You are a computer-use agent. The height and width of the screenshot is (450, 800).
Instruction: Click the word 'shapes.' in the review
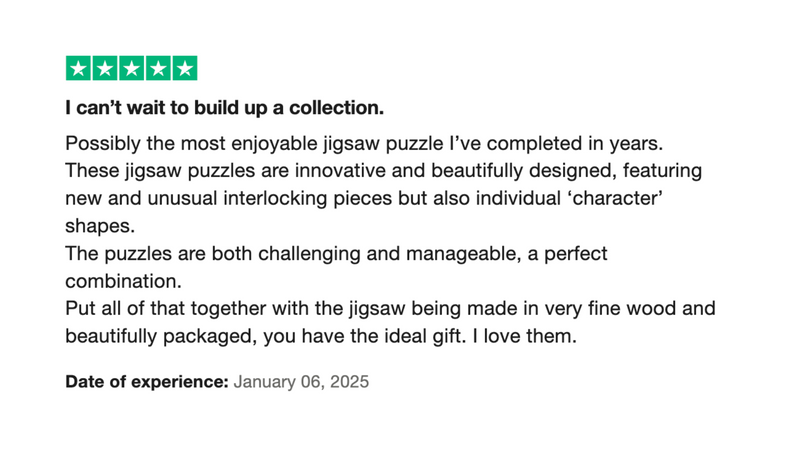pyautogui.click(x=100, y=226)
